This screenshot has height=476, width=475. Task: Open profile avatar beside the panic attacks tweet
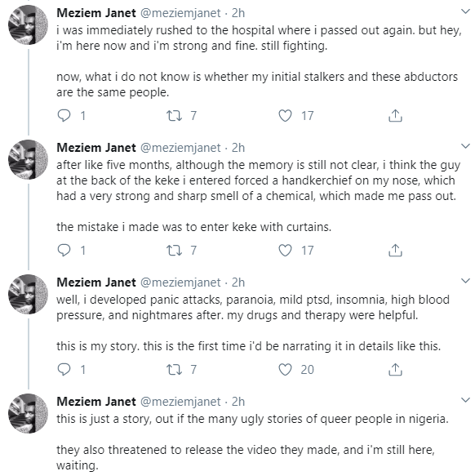(28, 294)
